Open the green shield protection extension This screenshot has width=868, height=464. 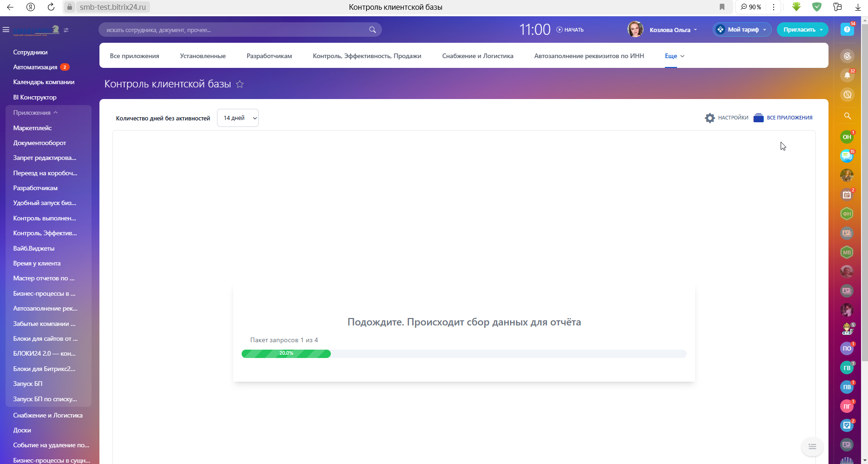click(817, 7)
